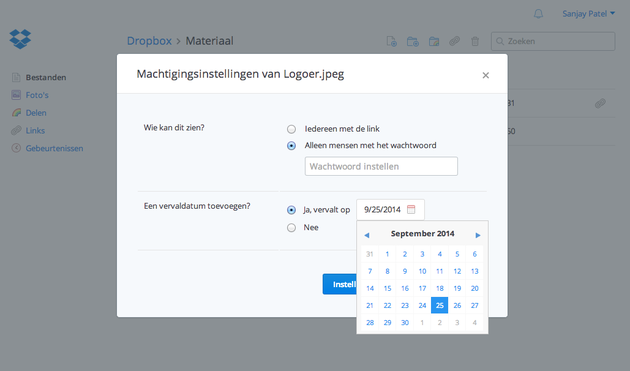Pick September 19 in calendar
Screen dimensions: 630x371
pyautogui.click(x=457, y=288)
